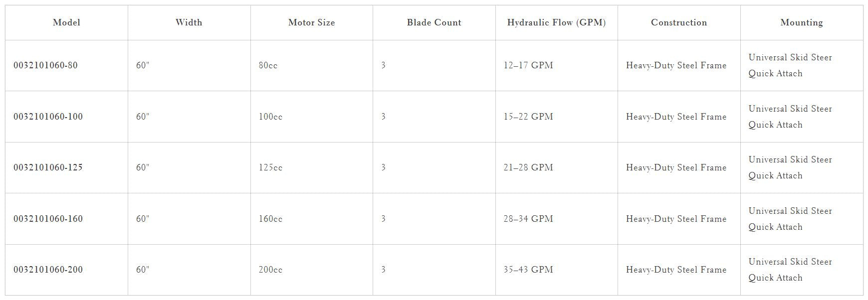868x300 pixels.
Task: Select model 0032101060-125 row label
Action: [48, 167]
